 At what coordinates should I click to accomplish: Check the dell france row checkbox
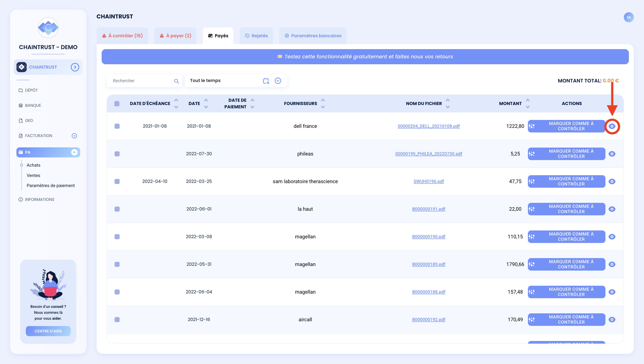(x=117, y=126)
